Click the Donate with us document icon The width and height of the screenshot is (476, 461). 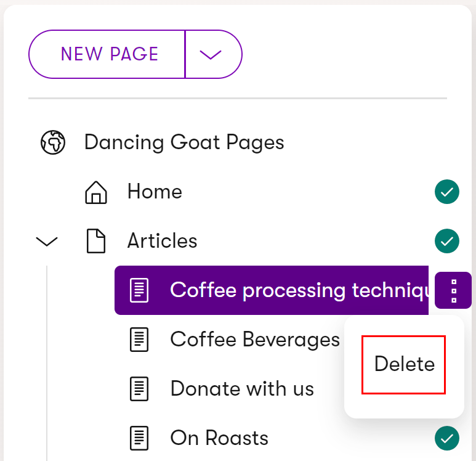(139, 389)
